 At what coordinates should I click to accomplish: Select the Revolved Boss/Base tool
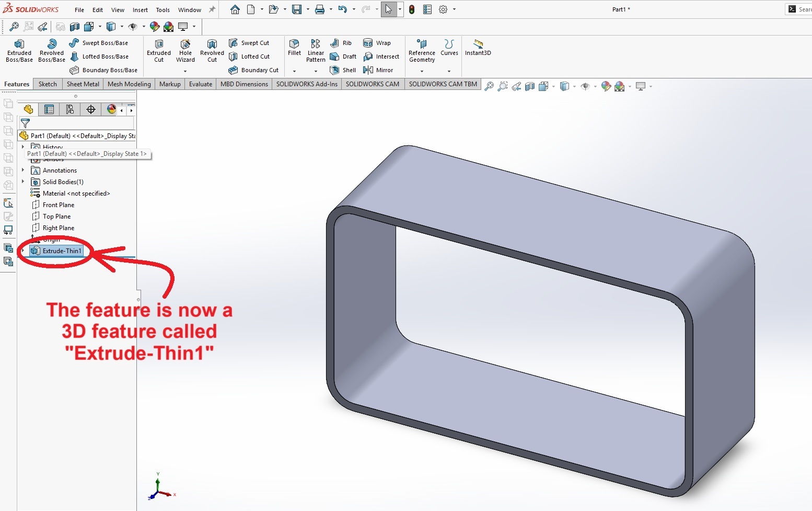coord(52,50)
